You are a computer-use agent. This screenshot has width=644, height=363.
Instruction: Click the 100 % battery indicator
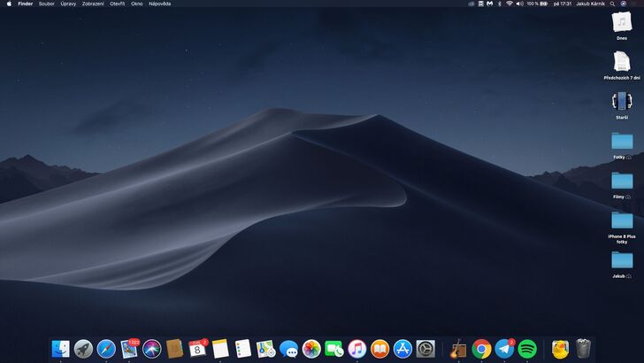tap(537, 4)
